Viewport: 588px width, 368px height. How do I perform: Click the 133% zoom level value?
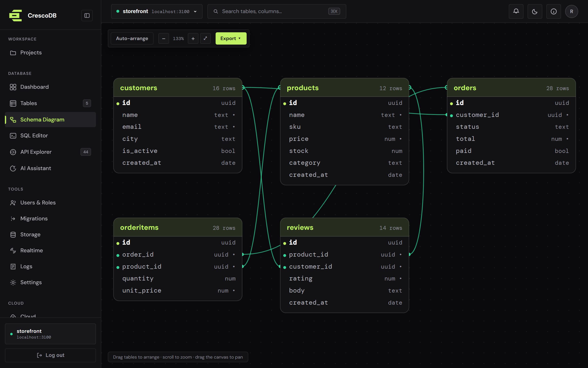pyautogui.click(x=178, y=38)
